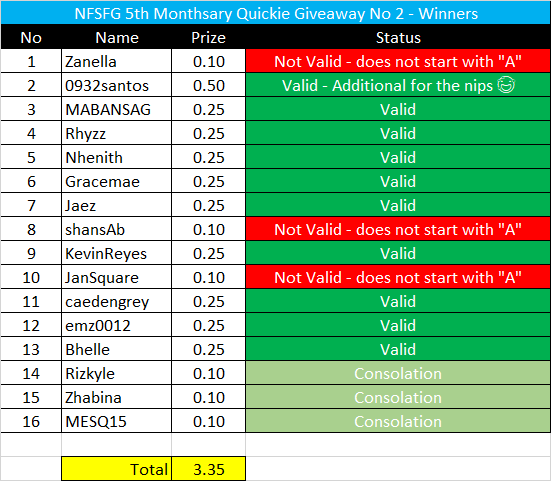Screen dimensions: 551x481
Task: Select the total value 3.35 cell
Action: pos(208,469)
